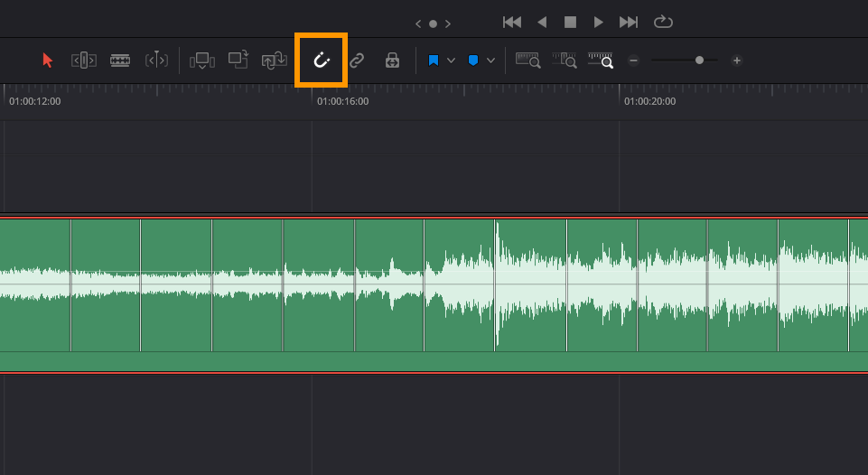
Task: Click the Detail Zoom icon
Action: pyautogui.click(x=565, y=61)
